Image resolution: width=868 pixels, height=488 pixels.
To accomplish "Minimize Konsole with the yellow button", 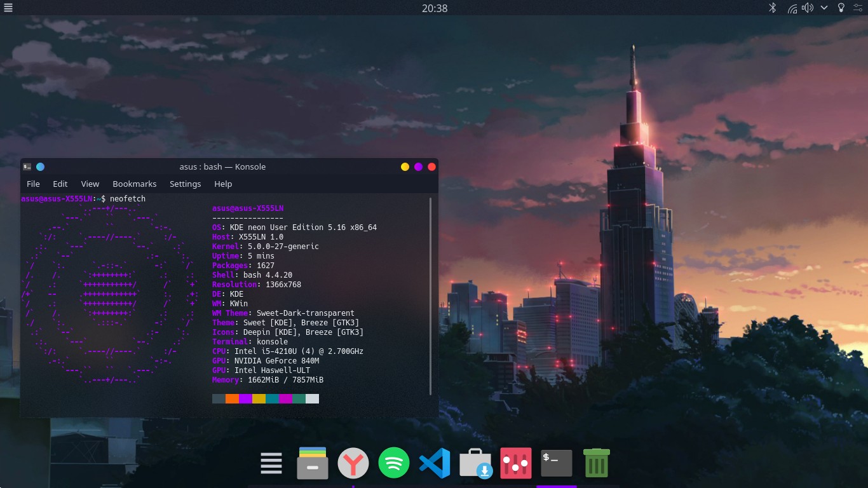I will pos(405,166).
